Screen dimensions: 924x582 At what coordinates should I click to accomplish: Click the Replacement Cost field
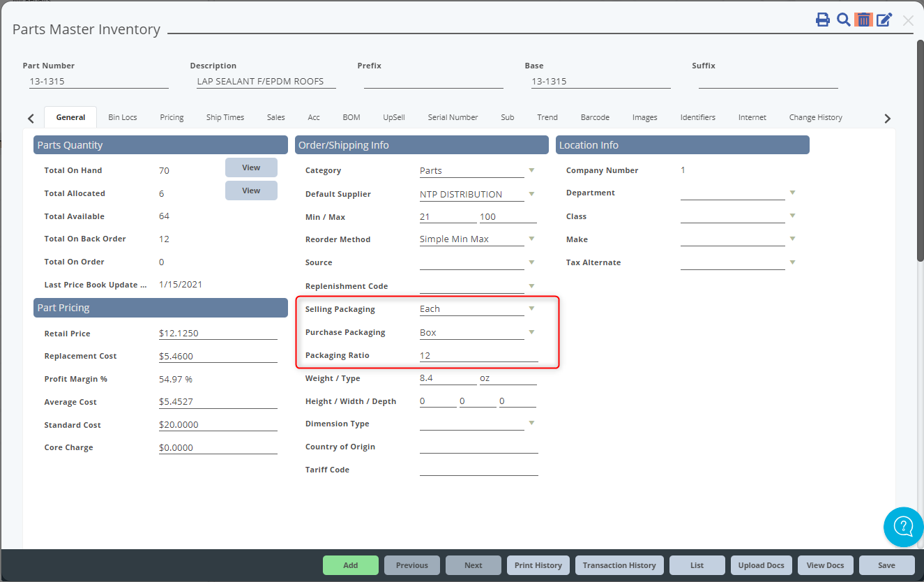[x=218, y=356]
